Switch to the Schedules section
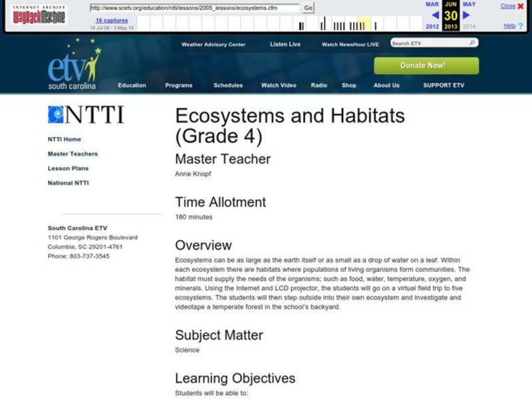532x399 pixels. [x=227, y=85]
